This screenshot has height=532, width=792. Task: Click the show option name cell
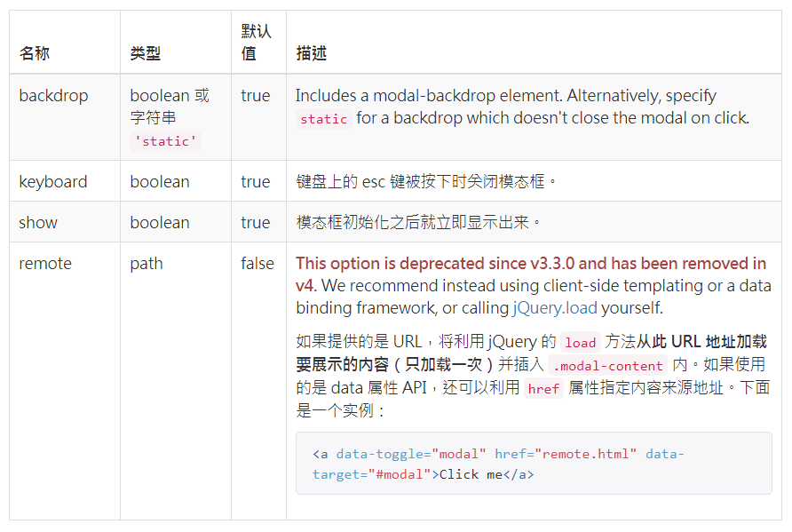point(38,223)
